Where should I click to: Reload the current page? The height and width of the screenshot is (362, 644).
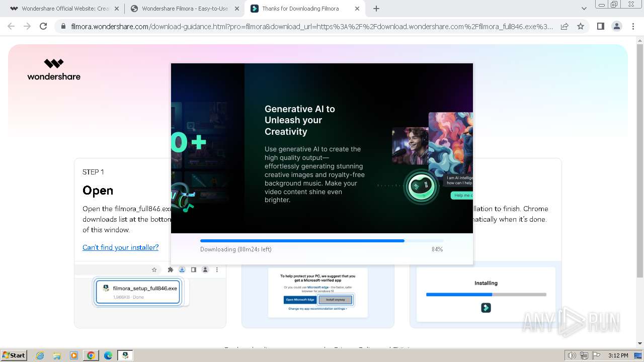pyautogui.click(x=43, y=26)
